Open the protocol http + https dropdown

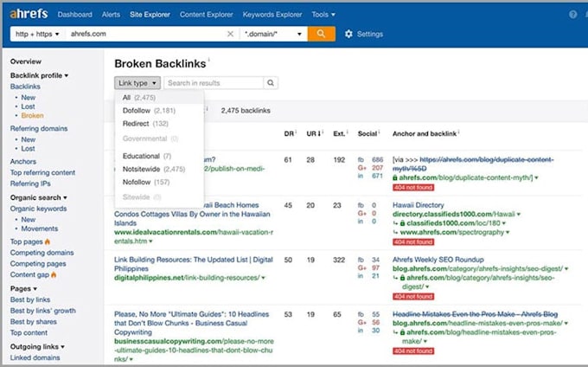click(x=37, y=34)
